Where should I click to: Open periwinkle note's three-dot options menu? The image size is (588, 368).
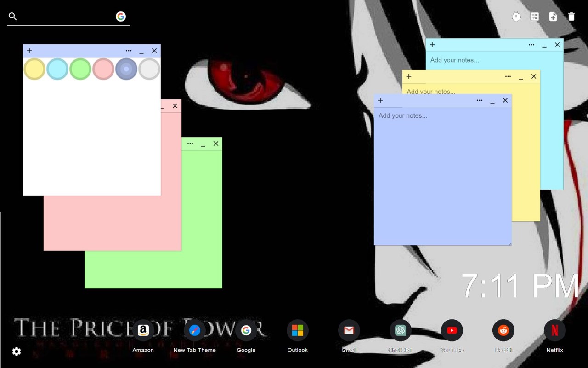480,100
